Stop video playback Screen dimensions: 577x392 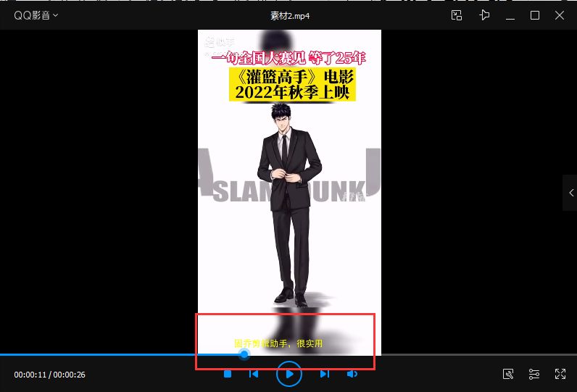pyautogui.click(x=228, y=375)
